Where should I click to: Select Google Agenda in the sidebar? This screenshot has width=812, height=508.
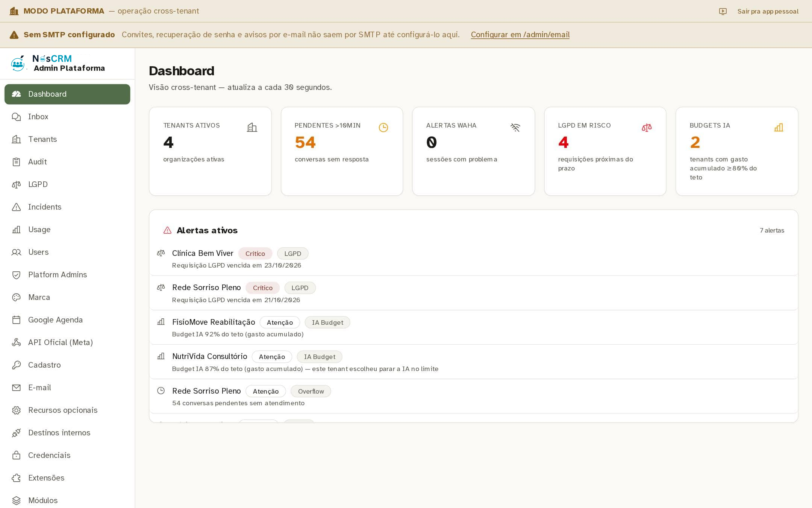pyautogui.click(x=67, y=320)
